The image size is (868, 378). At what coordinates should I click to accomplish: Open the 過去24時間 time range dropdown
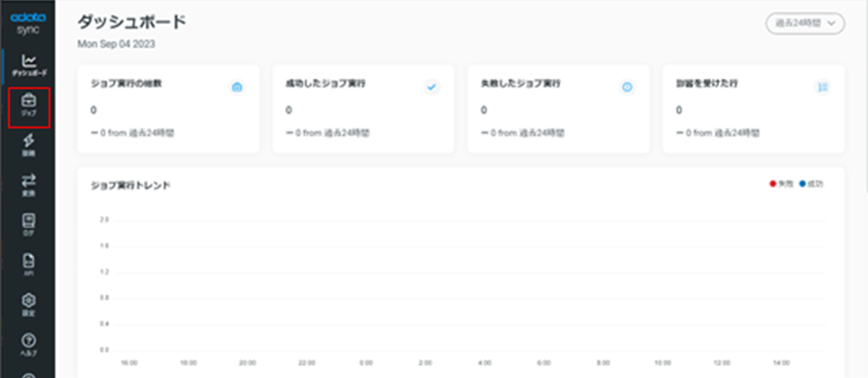805,24
